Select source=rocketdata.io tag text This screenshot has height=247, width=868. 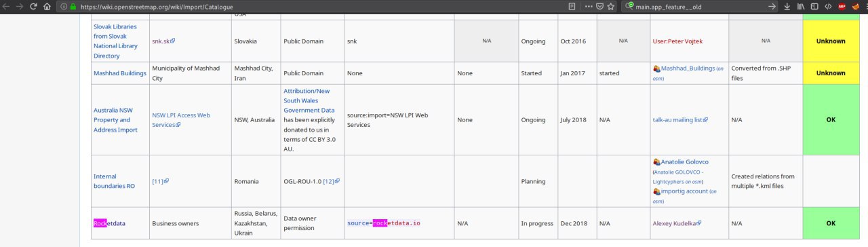[384, 223]
